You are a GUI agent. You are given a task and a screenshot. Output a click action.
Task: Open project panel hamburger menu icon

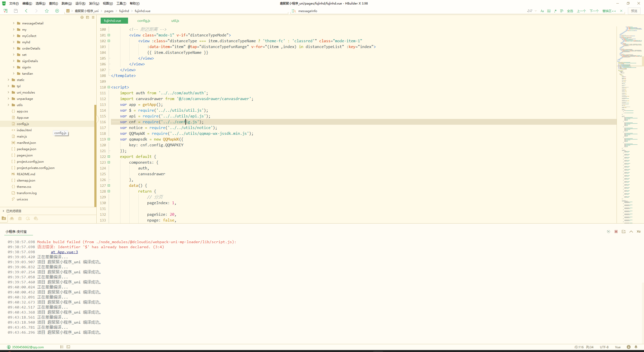point(93,17)
